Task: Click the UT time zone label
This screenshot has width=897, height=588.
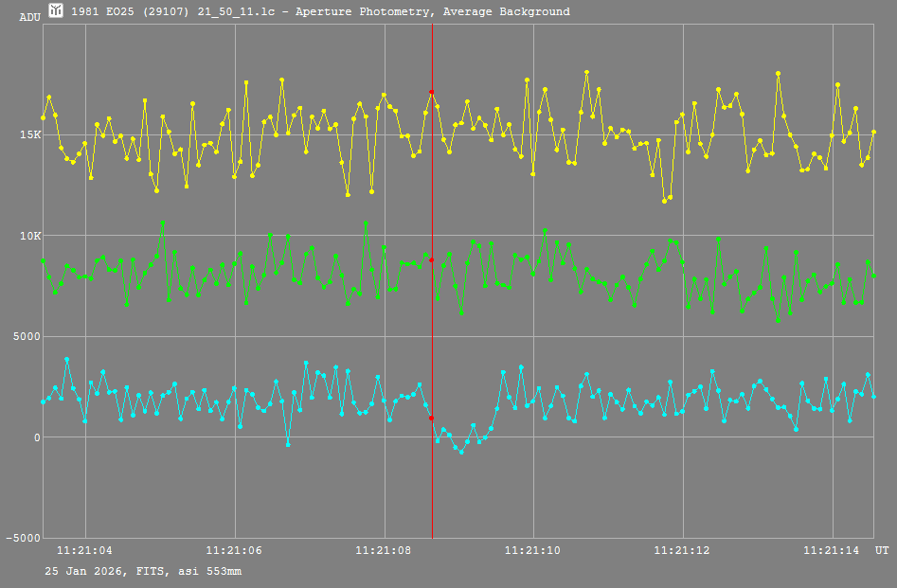Action: [x=881, y=550]
